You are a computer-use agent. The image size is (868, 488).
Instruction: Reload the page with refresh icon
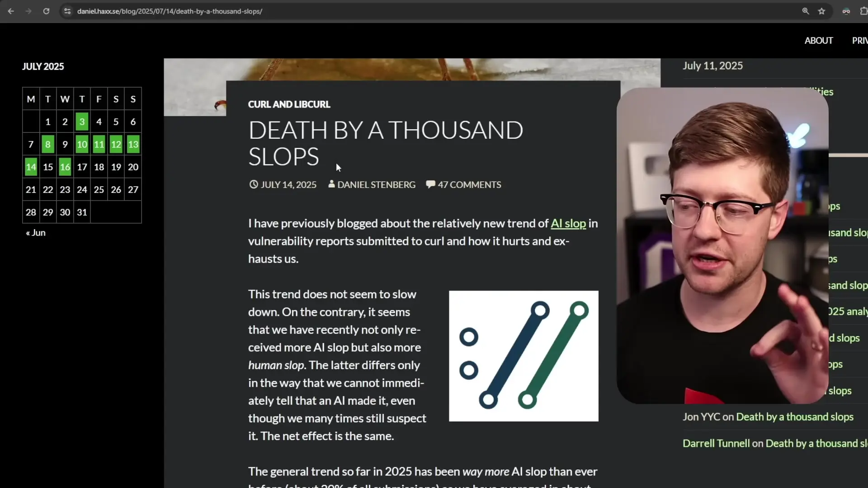[46, 11]
